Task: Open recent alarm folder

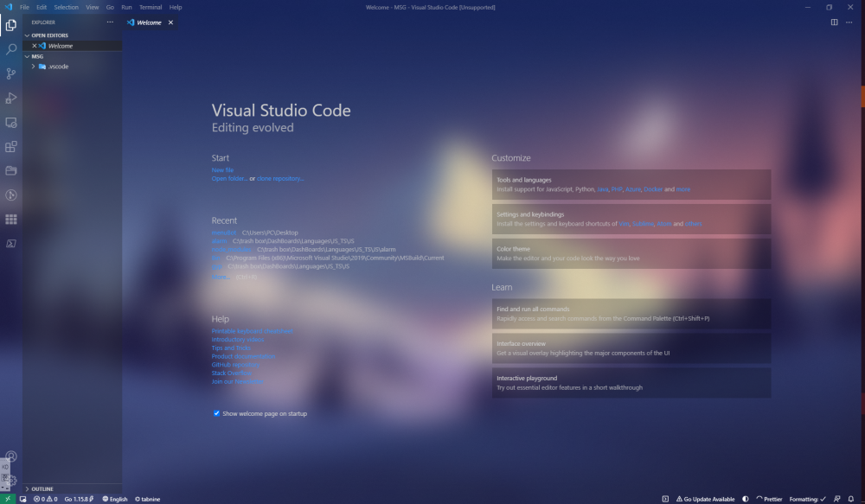Action: [219, 241]
